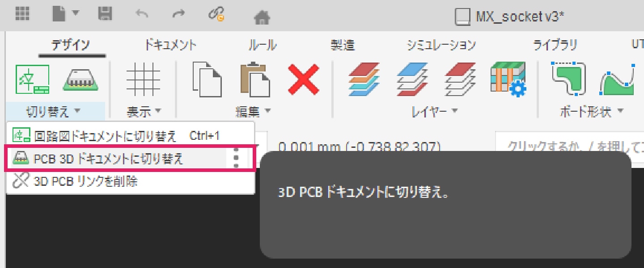Image resolution: width=644 pixels, height=268 pixels.
Task: Click the top-layers display icon
Action: click(412, 80)
